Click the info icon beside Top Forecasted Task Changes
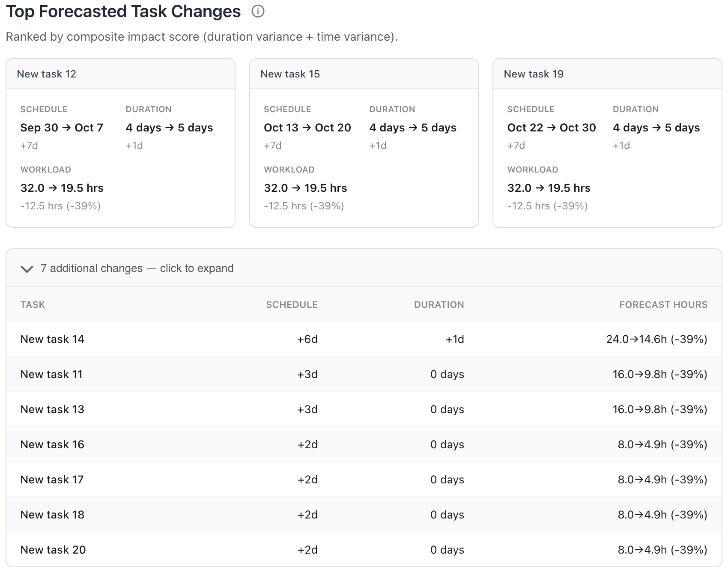This screenshot has height=572, width=728. coord(258,12)
